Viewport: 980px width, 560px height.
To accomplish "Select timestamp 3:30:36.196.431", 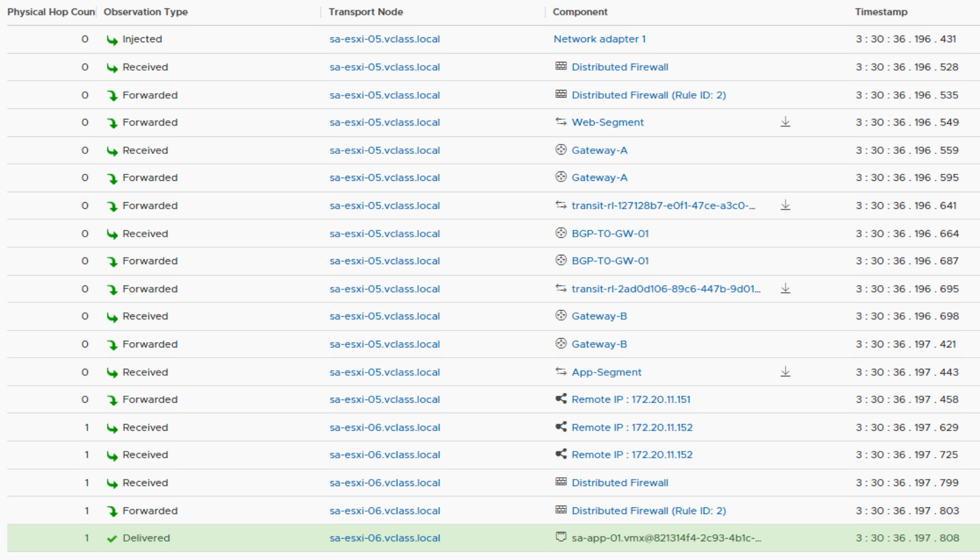I will point(906,39).
